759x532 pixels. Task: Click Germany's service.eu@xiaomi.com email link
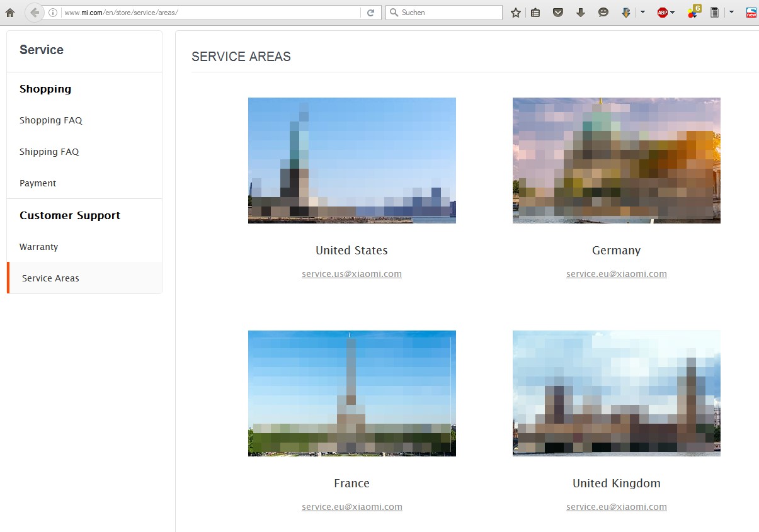(616, 274)
